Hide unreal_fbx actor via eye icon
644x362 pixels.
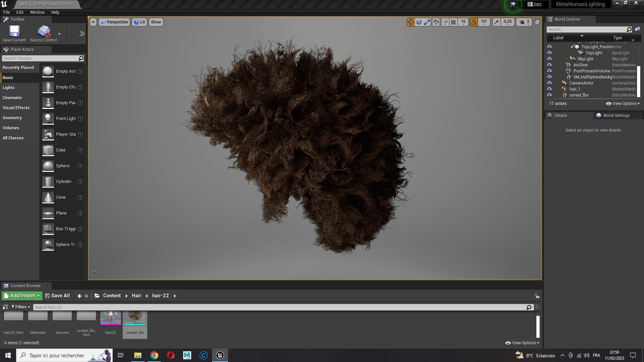tap(550, 95)
